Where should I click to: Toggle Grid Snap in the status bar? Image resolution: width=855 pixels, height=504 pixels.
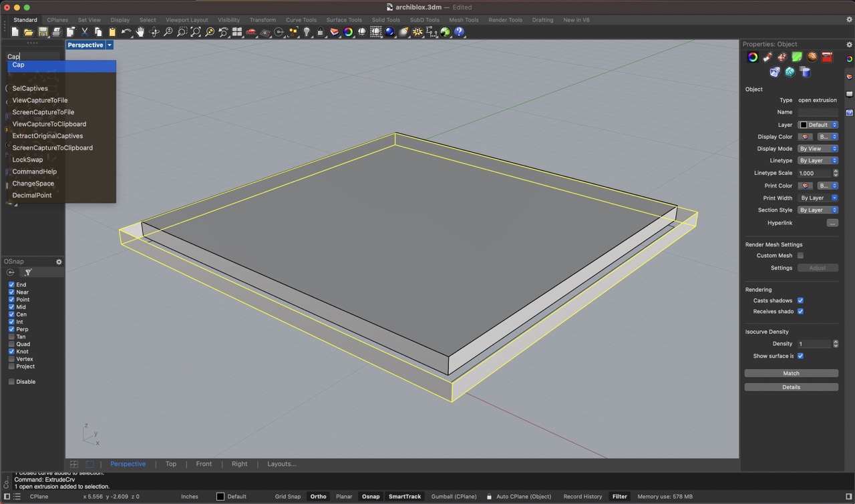tap(288, 497)
